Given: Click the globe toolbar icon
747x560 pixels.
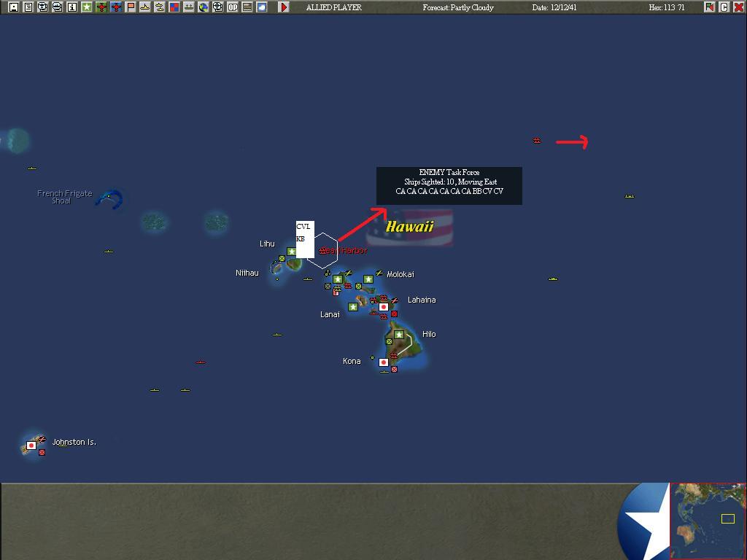Looking at the screenshot, I should [x=204, y=7].
